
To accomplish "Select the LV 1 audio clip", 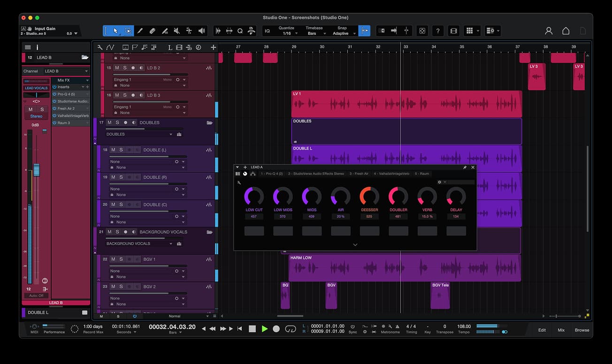I will coord(406,104).
